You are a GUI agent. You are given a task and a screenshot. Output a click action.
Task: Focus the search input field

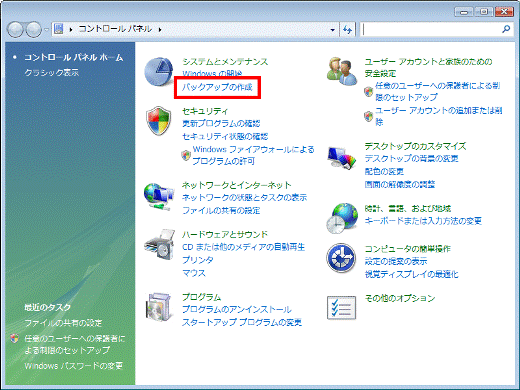[x=432, y=30]
